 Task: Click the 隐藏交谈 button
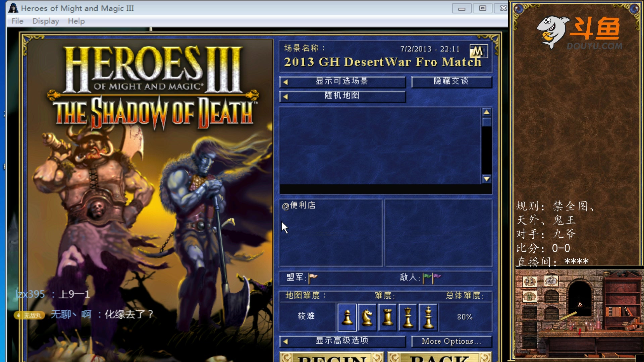pos(451,81)
